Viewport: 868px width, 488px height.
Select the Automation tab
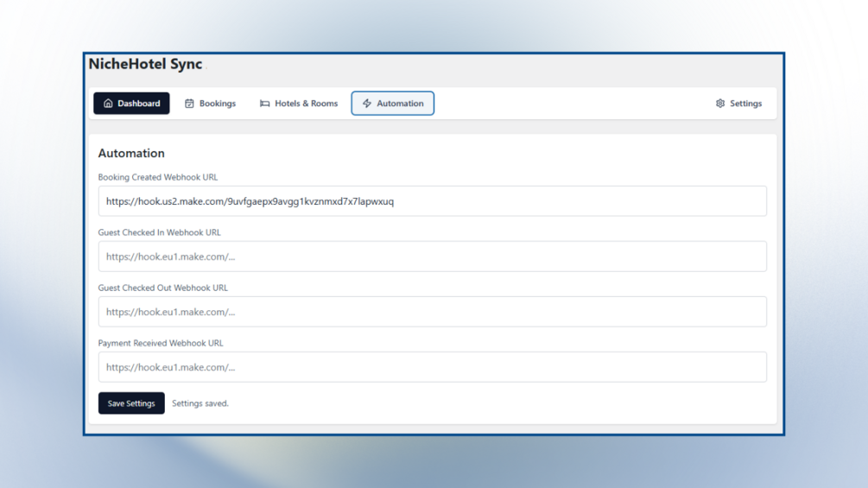point(392,104)
